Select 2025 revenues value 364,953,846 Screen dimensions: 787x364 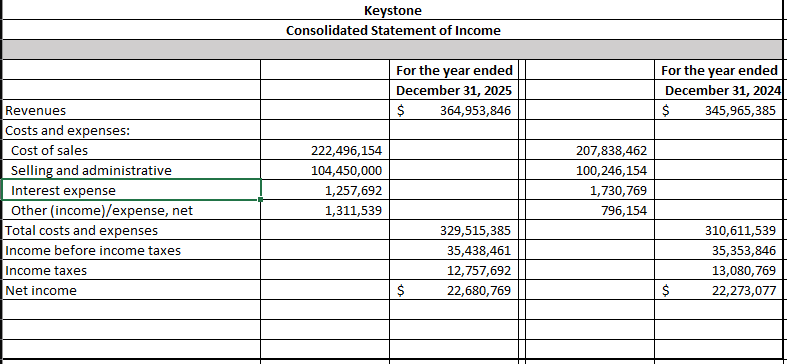pyautogui.click(x=454, y=110)
